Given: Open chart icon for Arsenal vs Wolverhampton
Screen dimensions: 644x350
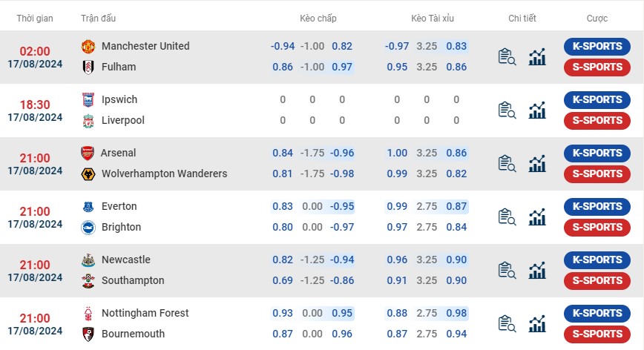Looking at the screenshot, I should point(537,164).
